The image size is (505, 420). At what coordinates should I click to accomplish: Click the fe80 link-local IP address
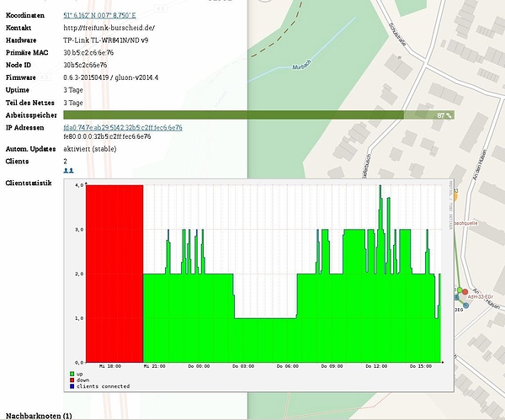107,136
